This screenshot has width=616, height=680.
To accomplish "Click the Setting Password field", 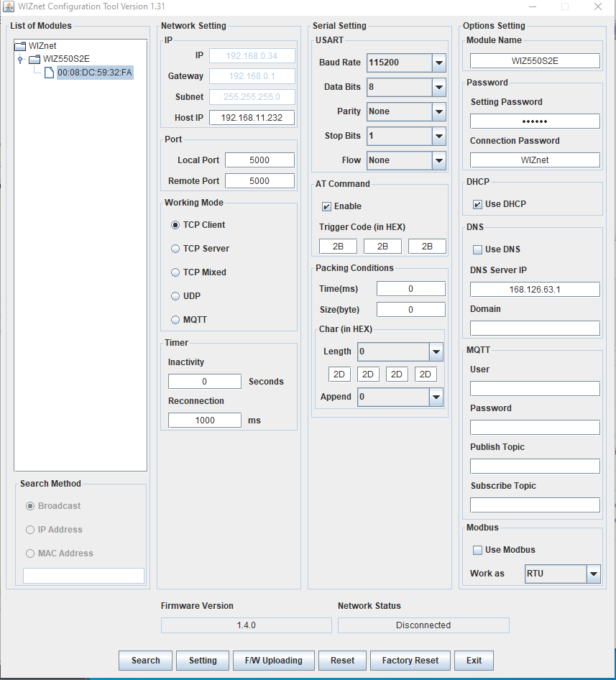I will click(x=535, y=121).
